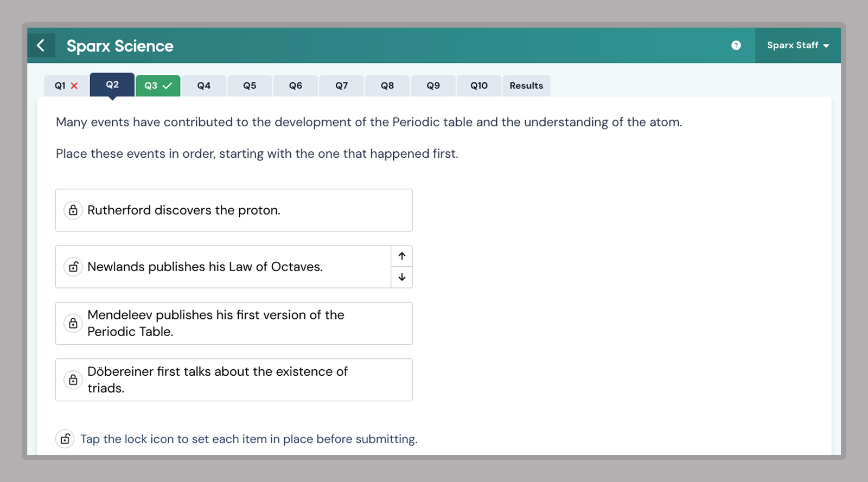Go to the Q4 tab
868x482 pixels.
coord(203,86)
